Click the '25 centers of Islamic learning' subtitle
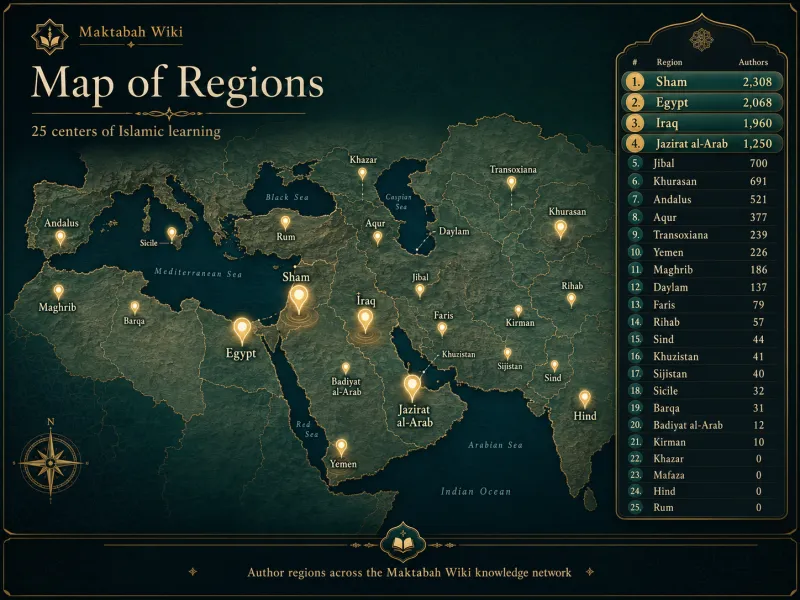 point(126,132)
